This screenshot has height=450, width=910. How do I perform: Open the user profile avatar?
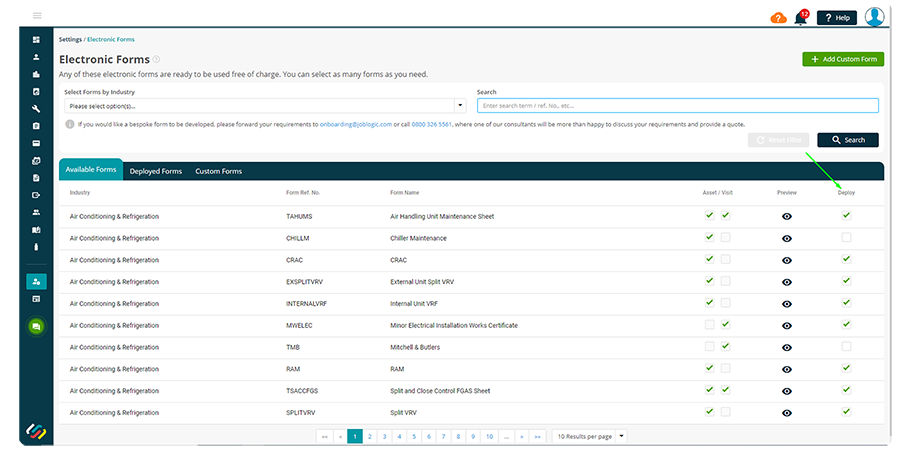[x=874, y=17]
